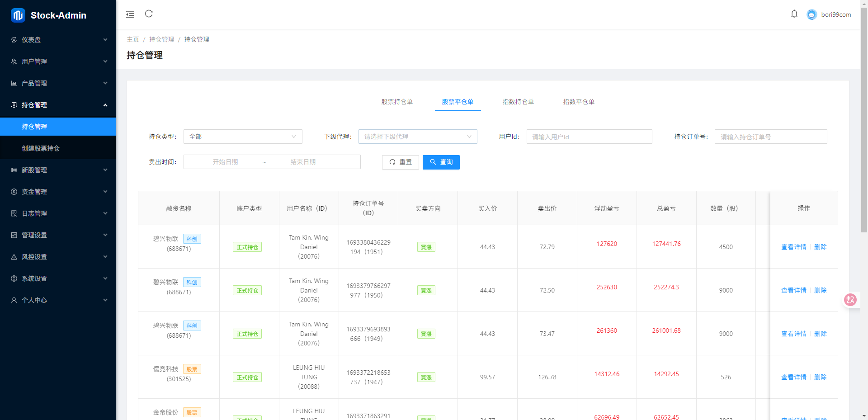This screenshot has height=420, width=868.
Task: Collapse the sidebar with the fold icon
Action: [130, 14]
